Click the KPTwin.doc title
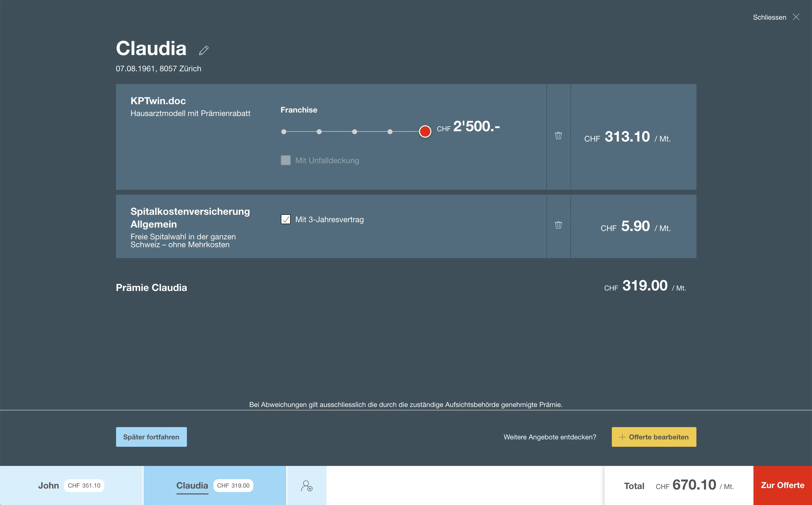The width and height of the screenshot is (812, 505). click(158, 101)
